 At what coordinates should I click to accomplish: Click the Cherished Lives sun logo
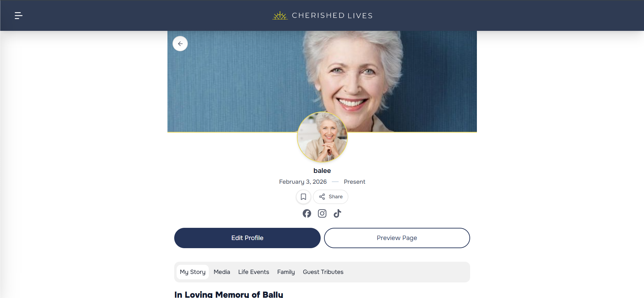(x=280, y=16)
